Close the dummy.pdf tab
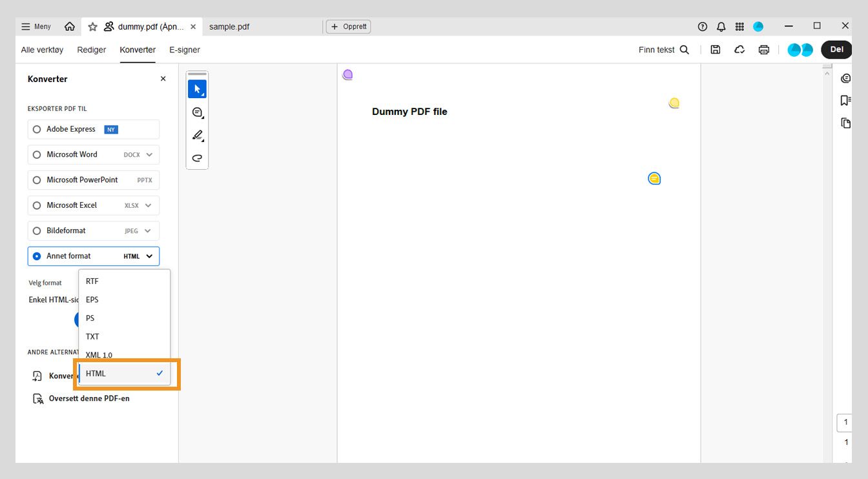 [193, 26]
